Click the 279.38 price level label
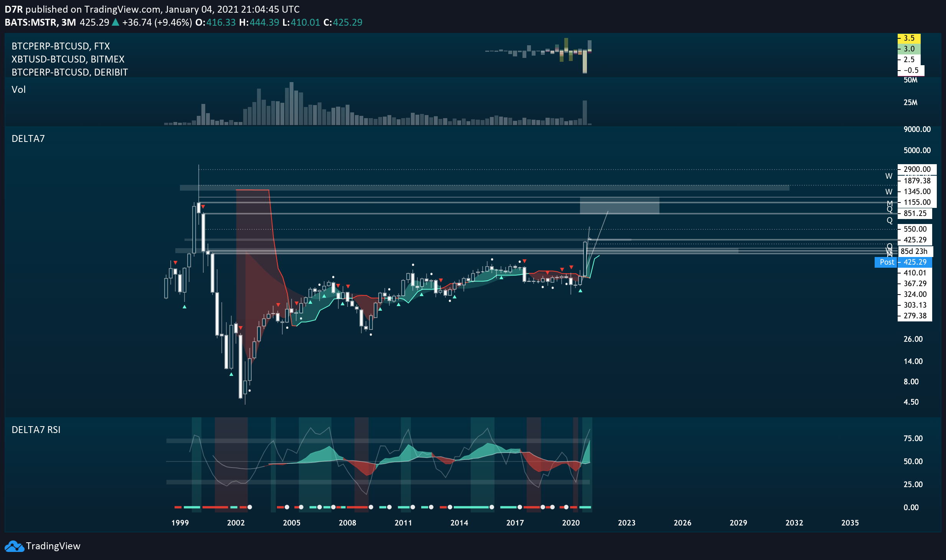 [915, 316]
